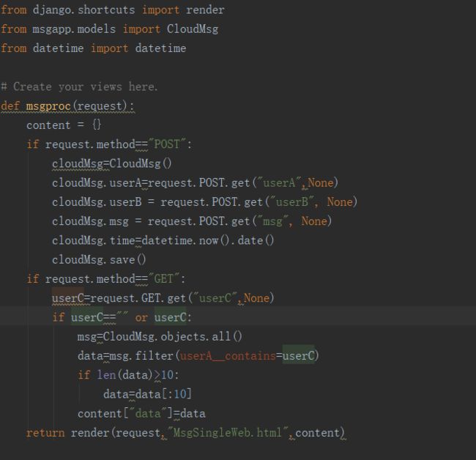
Task: Click the 'cloudMsg.msg = request.POST.get' line
Action: click(x=192, y=221)
